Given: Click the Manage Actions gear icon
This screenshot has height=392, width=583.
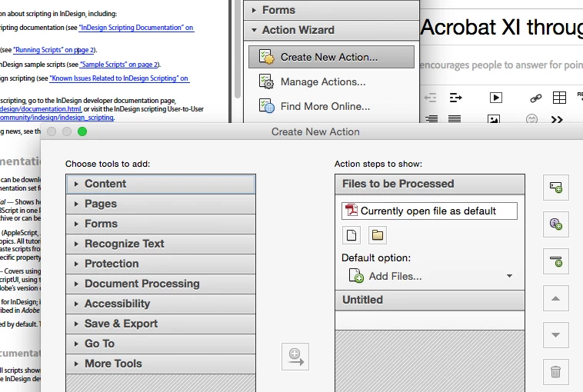Looking at the screenshot, I should 266,81.
